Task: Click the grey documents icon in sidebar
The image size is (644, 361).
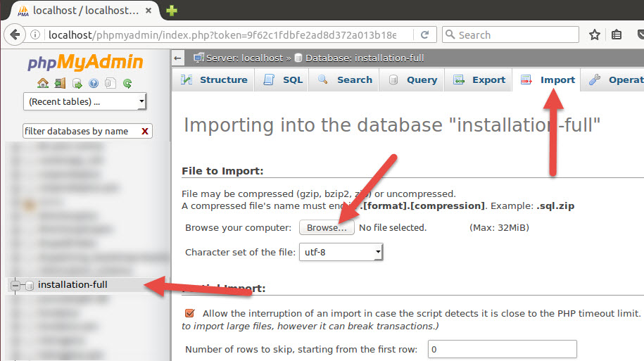Action: tap(110, 83)
